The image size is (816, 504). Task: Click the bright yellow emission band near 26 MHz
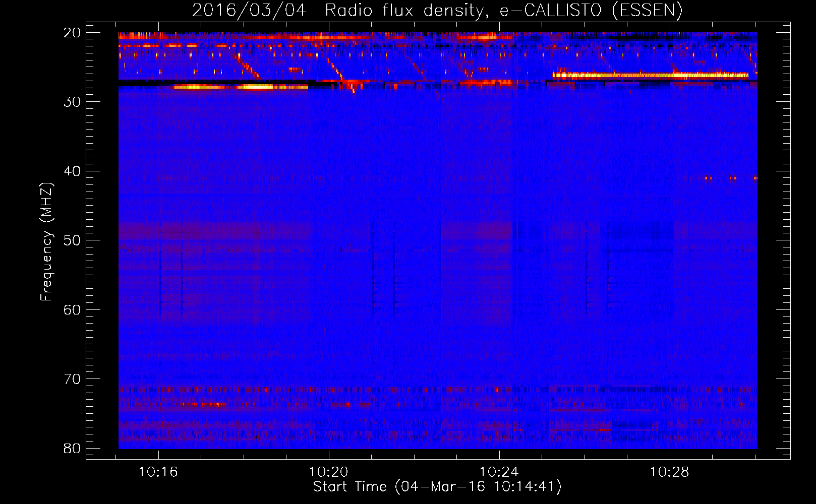coord(651,75)
